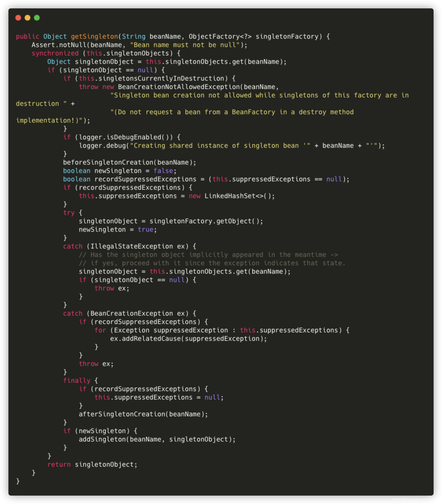442x504 pixels.
Task: Click the 'try' keyword
Action: (69, 213)
